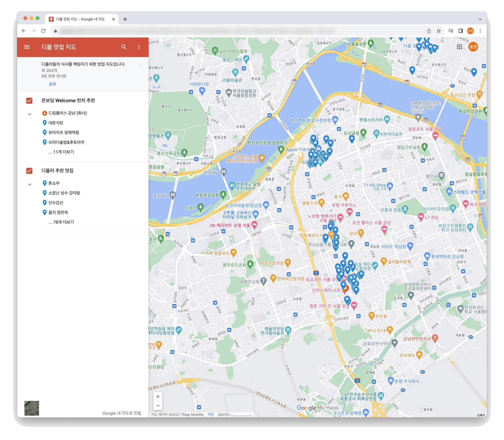
Task: Star the map with the star icon
Action: coord(141,65)
